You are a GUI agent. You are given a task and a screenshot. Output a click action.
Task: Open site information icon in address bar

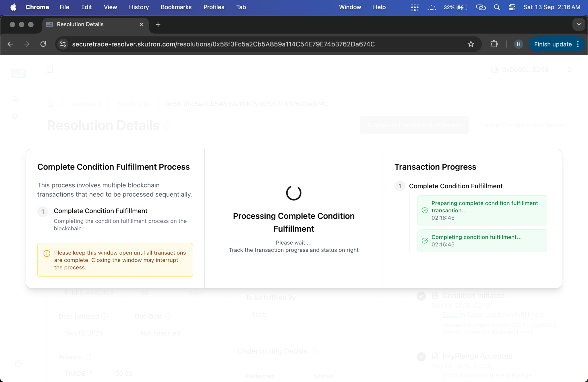[x=63, y=44]
